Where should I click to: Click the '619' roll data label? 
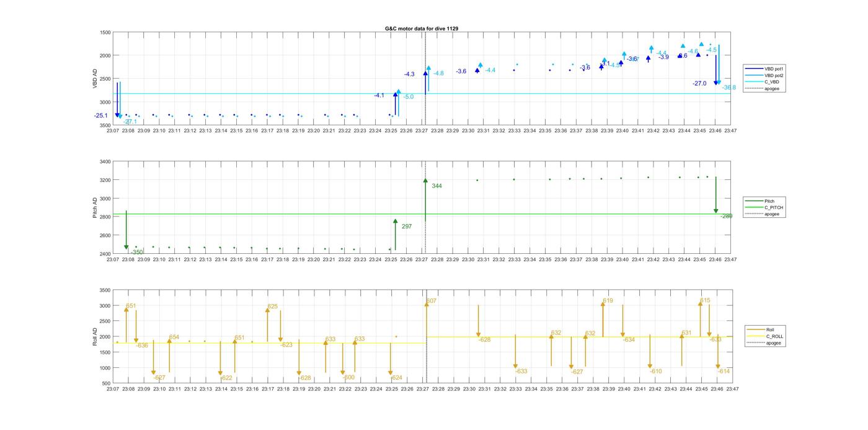click(608, 300)
